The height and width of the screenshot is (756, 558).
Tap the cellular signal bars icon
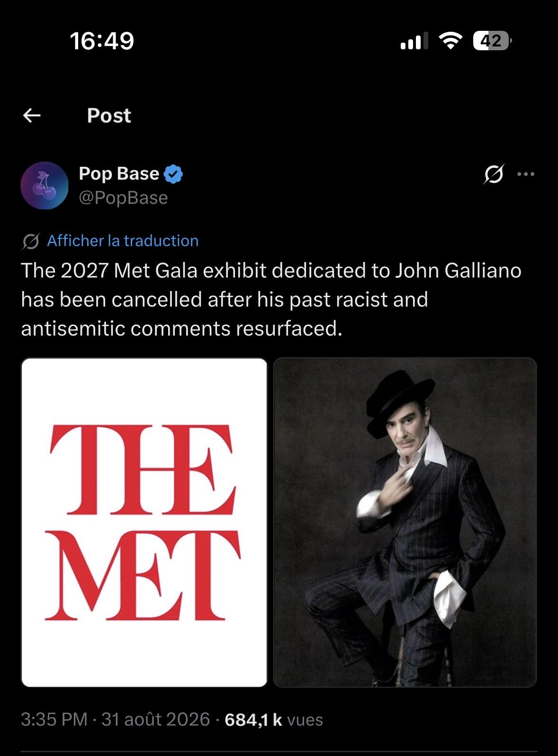[x=414, y=41]
